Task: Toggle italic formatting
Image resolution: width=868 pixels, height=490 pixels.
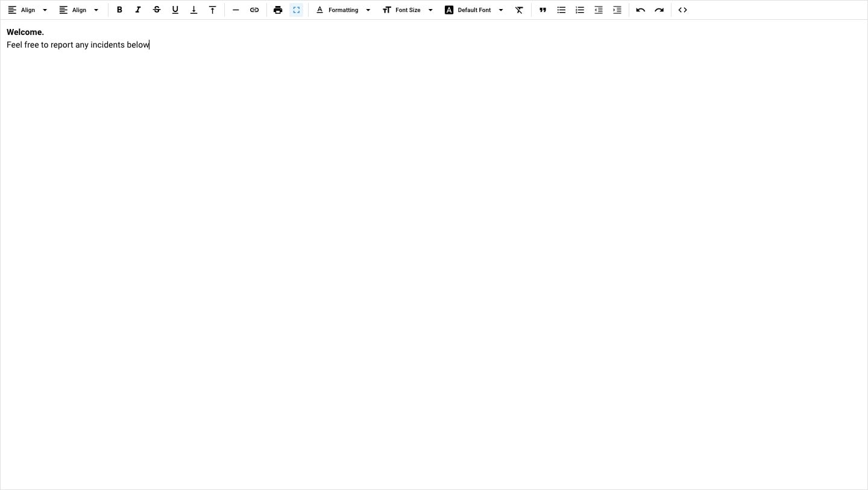Action: pyautogui.click(x=138, y=10)
